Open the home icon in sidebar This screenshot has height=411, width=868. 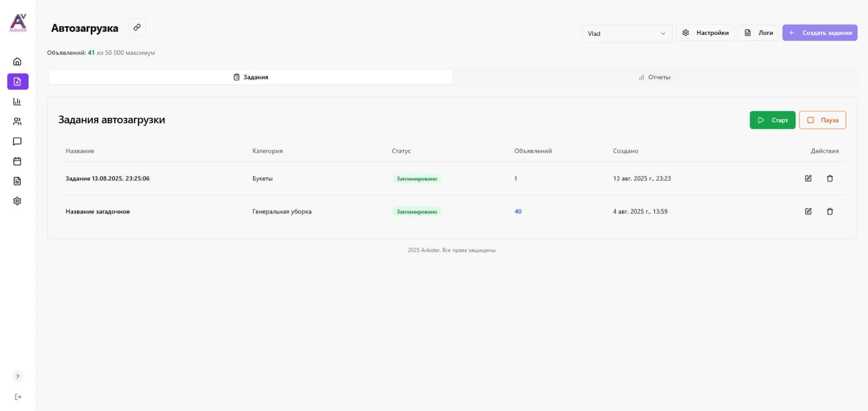17,61
